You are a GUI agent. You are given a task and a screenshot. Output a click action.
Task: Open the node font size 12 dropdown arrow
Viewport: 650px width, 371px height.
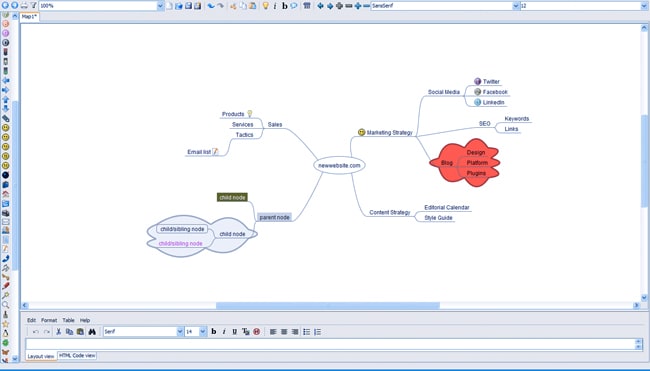coord(645,6)
